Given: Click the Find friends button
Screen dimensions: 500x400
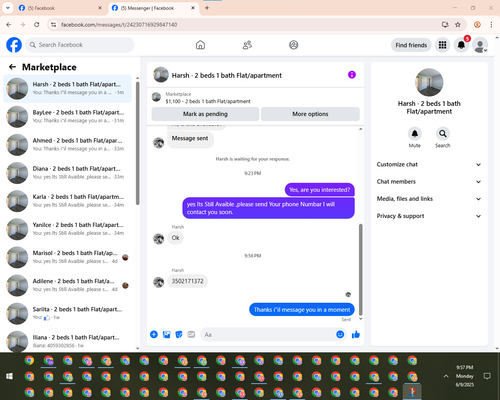Looking at the screenshot, I should click(x=411, y=45).
